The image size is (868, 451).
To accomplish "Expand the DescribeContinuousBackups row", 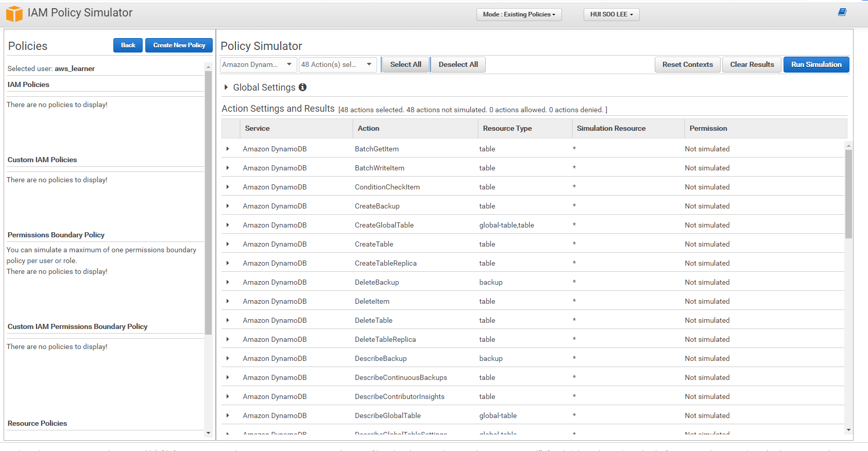I will coord(228,377).
